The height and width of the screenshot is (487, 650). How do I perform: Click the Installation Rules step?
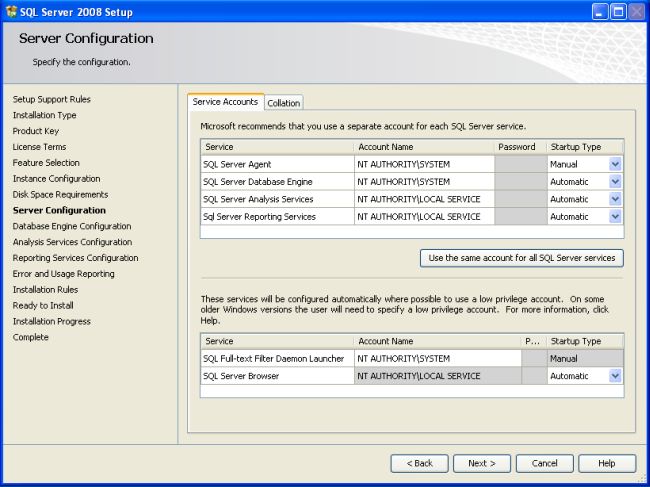click(x=45, y=289)
